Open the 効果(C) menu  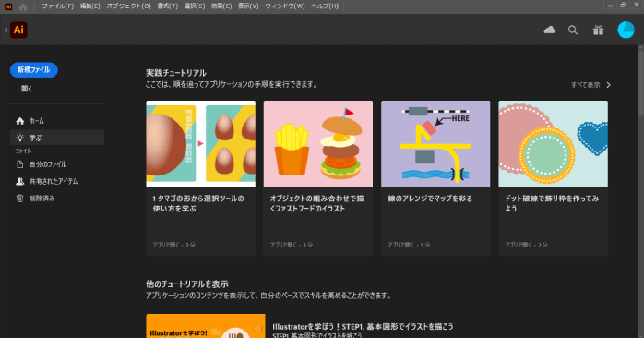[221, 6]
